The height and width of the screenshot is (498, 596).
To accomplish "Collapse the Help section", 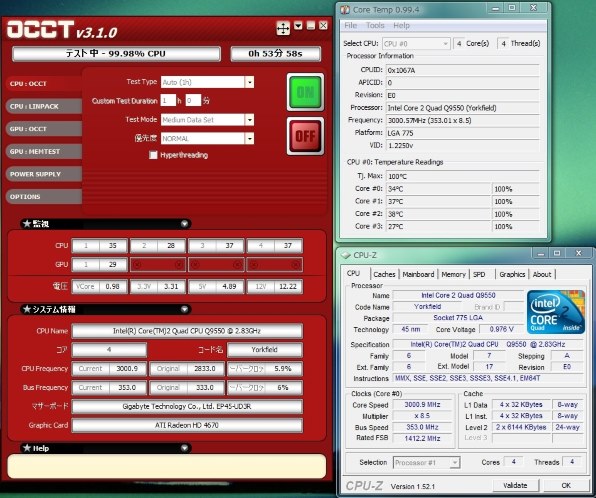I will 184,448.
